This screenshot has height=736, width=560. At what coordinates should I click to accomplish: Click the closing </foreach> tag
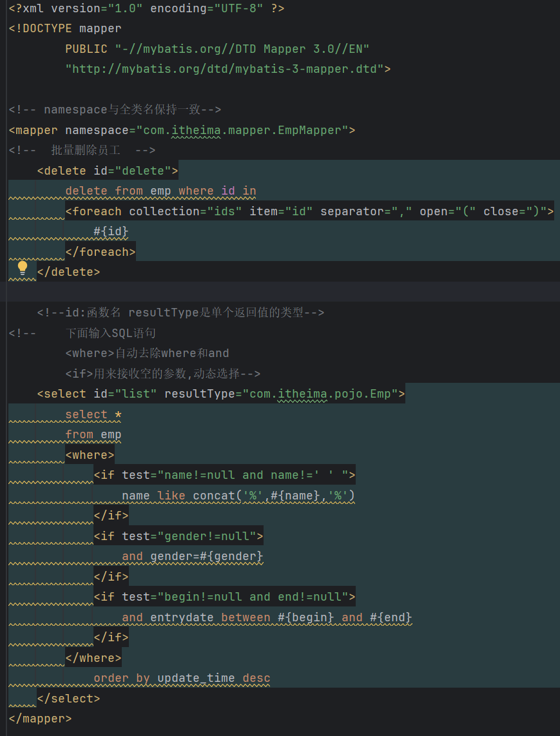click(101, 252)
